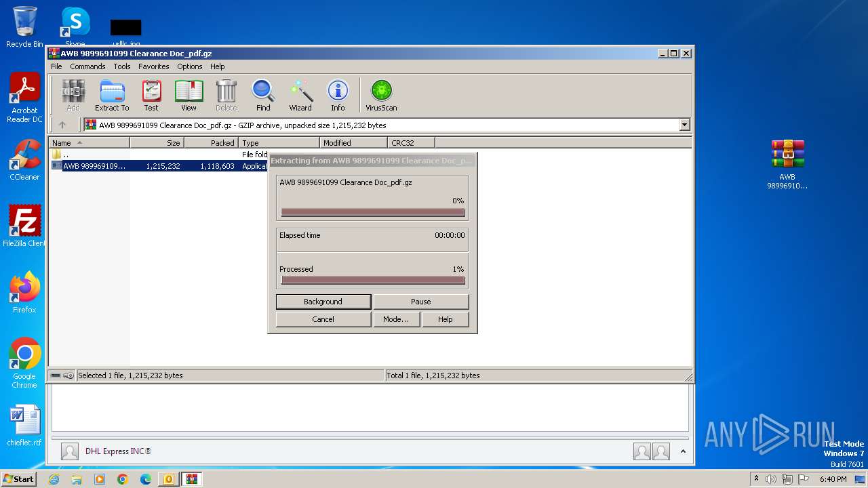Click the network tray icon
This screenshot has height=488, width=868.
click(x=787, y=479)
